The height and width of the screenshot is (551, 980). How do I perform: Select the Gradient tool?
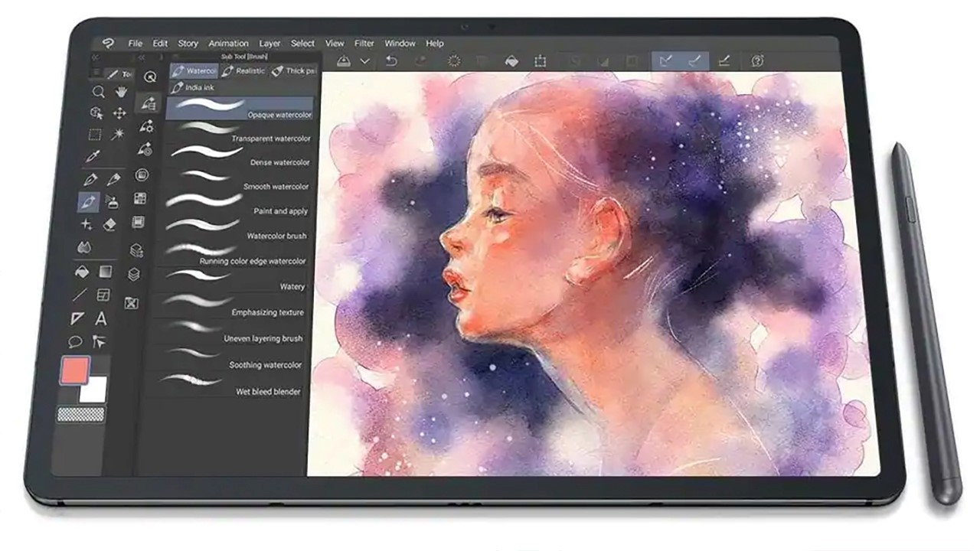[x=106, y=271]
